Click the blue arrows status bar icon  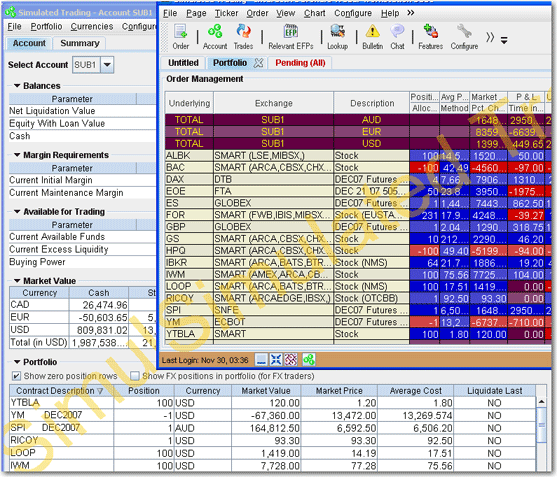(276, 360)
